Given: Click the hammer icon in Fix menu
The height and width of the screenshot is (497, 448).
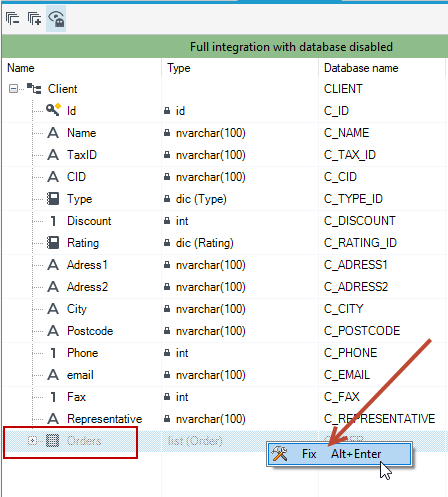Looking at the screenshot, I should 279,454.
